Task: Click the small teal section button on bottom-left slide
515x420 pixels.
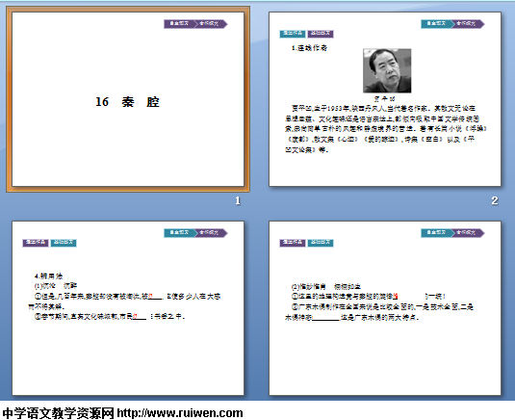Action: 64,243
